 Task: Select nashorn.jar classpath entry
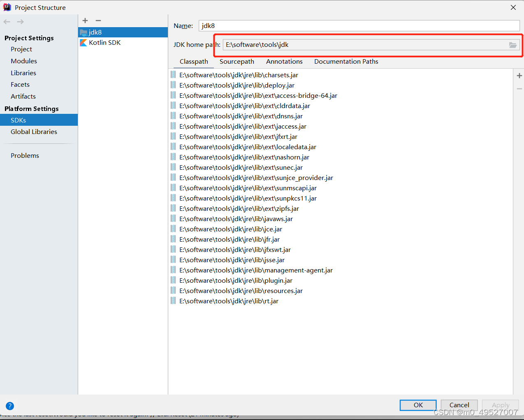pyautogui.click(x=244, y=157)
